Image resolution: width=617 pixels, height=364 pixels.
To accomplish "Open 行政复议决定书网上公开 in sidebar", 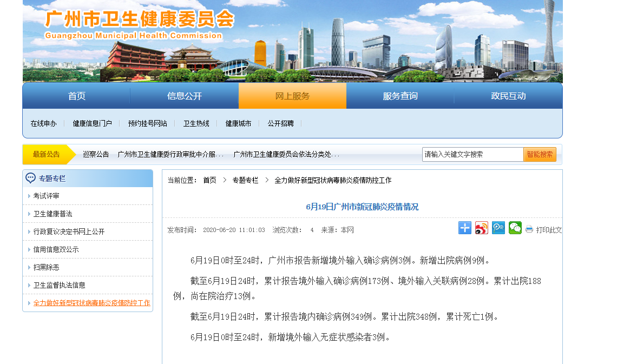I will coord(69,231).
